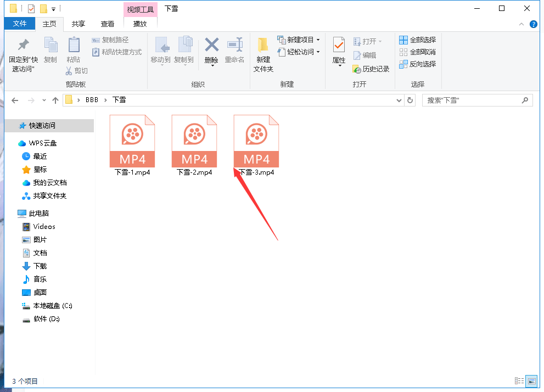
Task: Click the Edit (编辑) ribbon button
Action: (364, 55)
